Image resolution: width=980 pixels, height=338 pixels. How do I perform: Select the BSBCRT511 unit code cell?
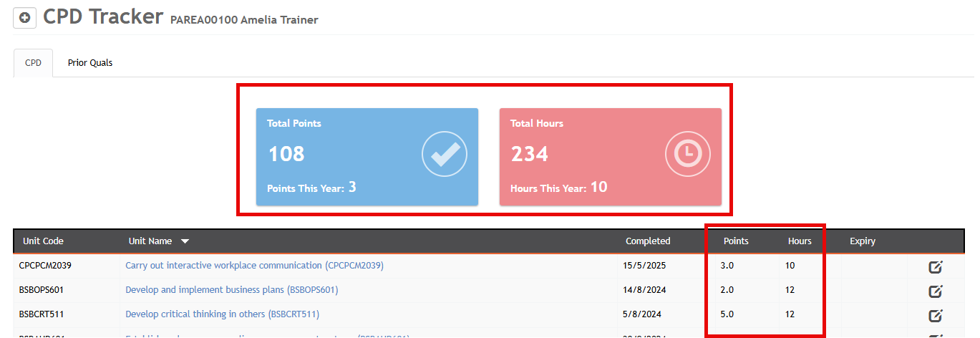(42, 314)
